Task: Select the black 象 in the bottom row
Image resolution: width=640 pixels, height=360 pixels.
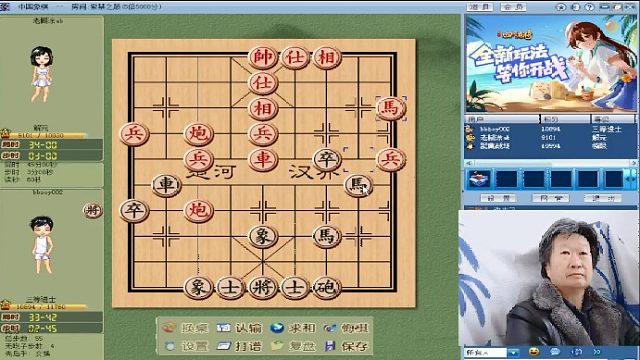Action: 198,287
